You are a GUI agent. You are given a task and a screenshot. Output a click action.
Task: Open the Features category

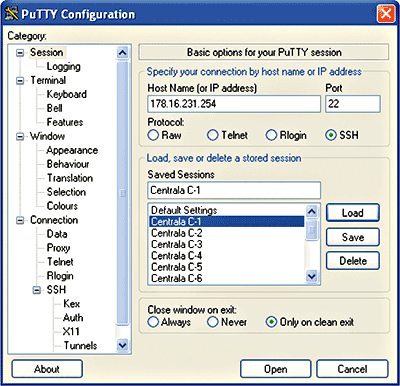pyautogui.click(x=65, y=122)
